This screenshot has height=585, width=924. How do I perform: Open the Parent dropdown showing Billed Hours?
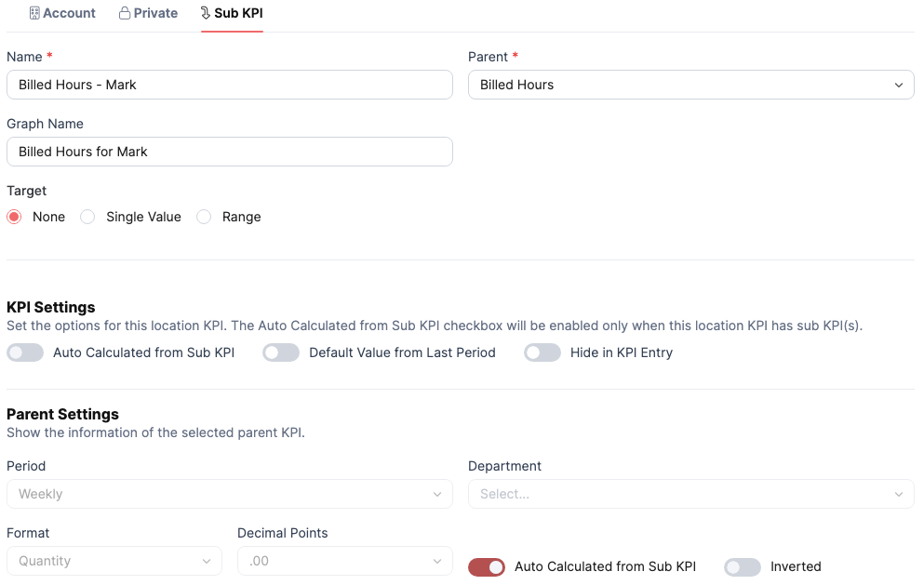click(x=690, y=85)
